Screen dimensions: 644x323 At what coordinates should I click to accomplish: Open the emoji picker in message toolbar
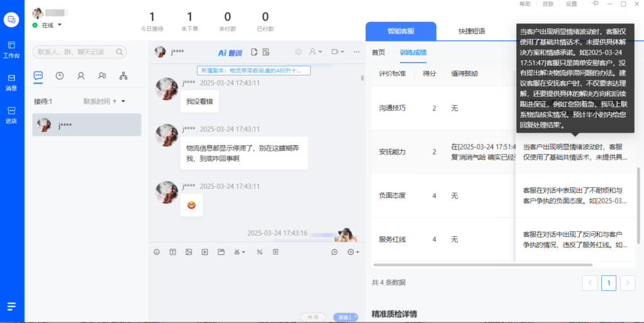[157, 252]
